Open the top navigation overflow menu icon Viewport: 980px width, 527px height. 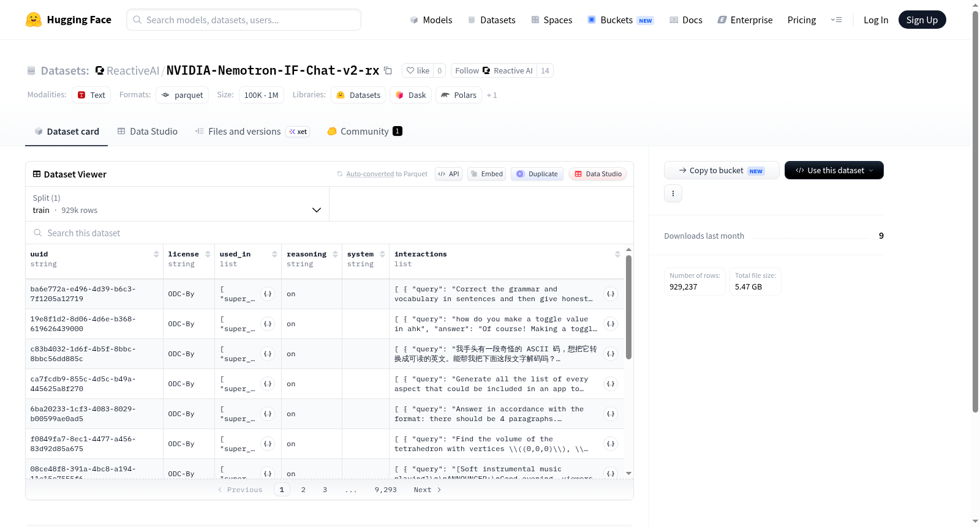pos(836,20)
